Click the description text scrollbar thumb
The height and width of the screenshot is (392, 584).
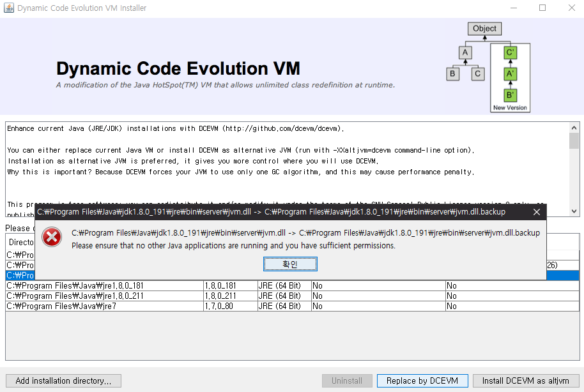point(574,140)
